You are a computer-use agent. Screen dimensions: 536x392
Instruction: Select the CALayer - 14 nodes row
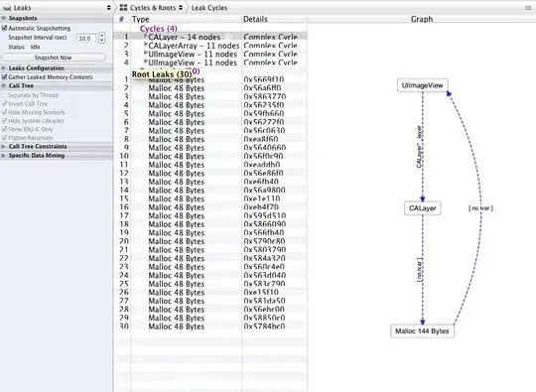coord(210,37)
